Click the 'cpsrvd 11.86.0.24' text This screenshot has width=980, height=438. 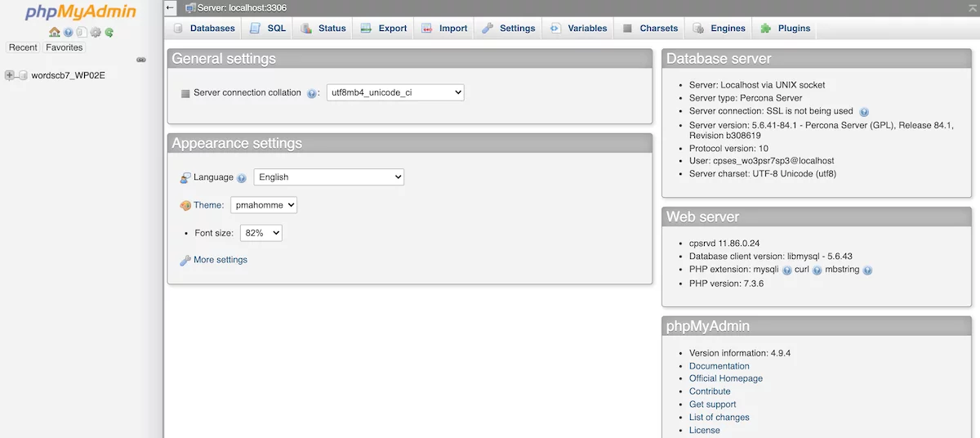tap(724, 244)
